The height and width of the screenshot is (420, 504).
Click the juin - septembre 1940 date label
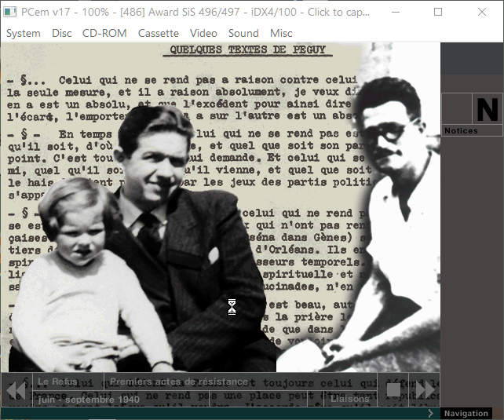pyautogui.click(x=89, y=400)
